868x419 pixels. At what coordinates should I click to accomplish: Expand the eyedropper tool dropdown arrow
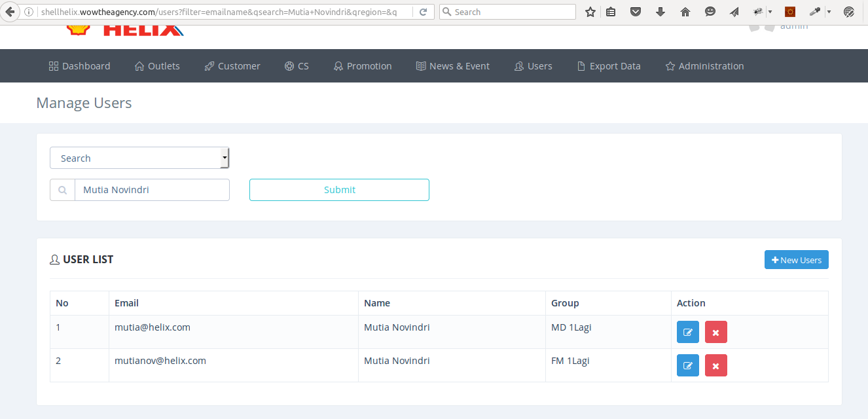[829, 12]
